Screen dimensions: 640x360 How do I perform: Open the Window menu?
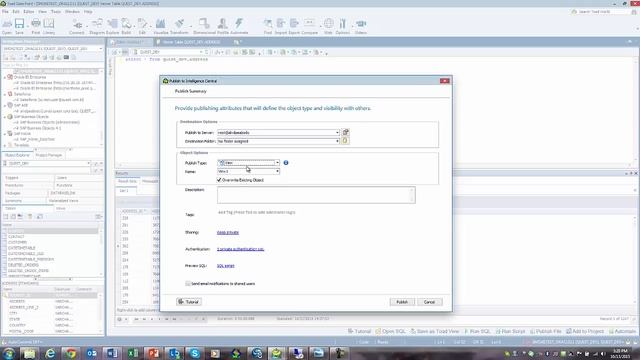tap(72, 11)
